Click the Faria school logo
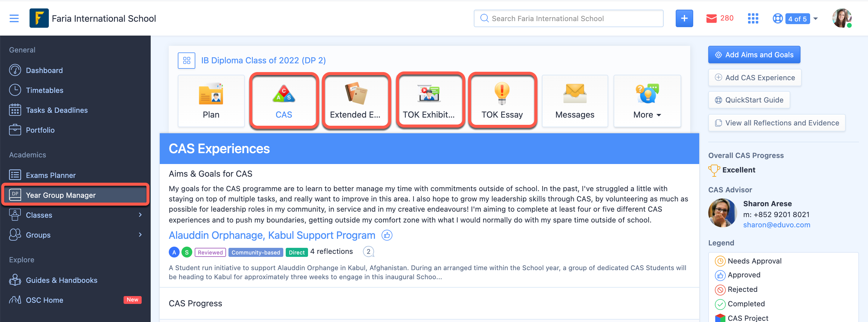868x322 pixels. pos(39,18)
